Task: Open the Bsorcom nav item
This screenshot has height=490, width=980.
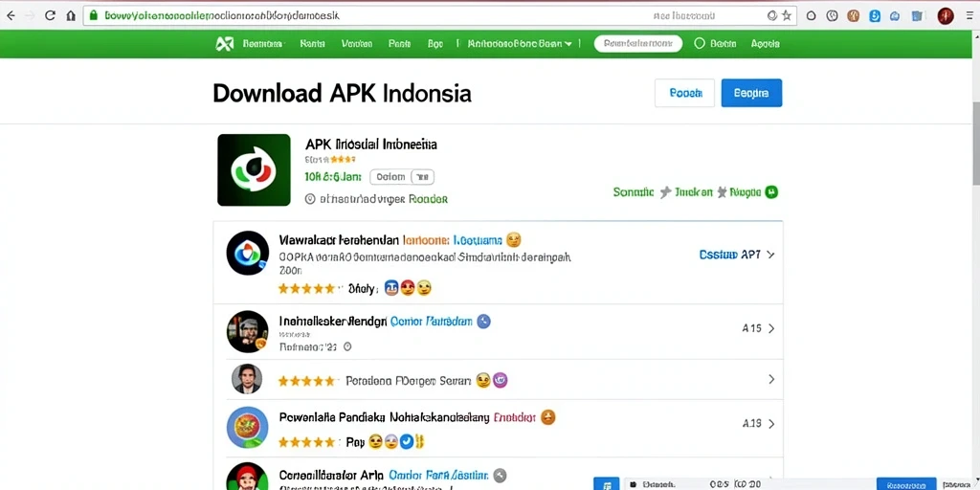Action: point(263,44)
